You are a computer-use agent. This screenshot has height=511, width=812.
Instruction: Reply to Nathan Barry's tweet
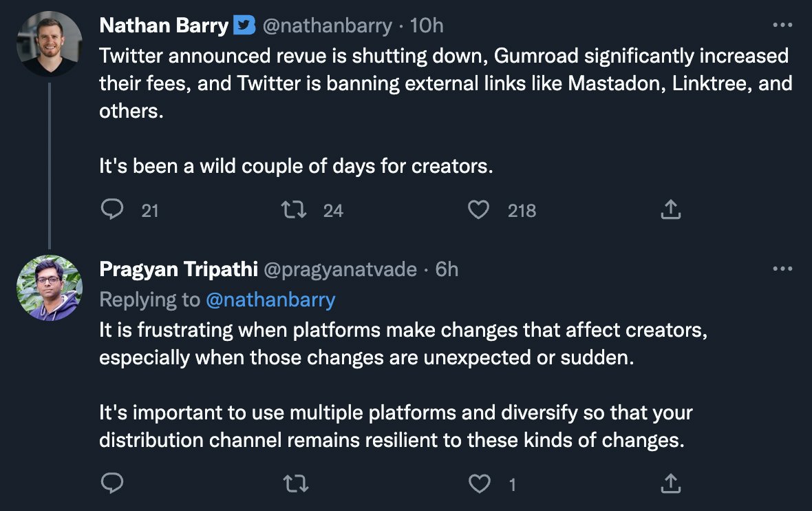(x=112, y=209)
